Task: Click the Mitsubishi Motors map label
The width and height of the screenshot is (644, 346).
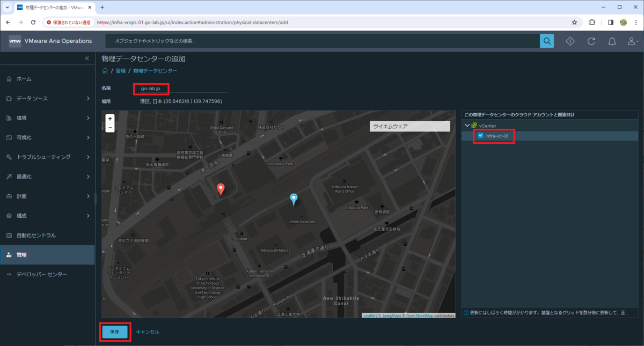Action: point(276,251)
